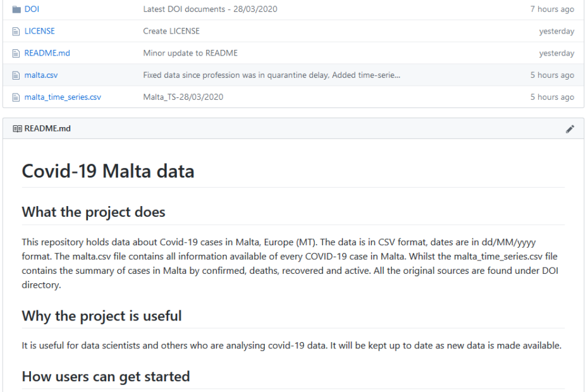Click the 'What the project does' heading
588x392 pixels.
click(94, 212)
